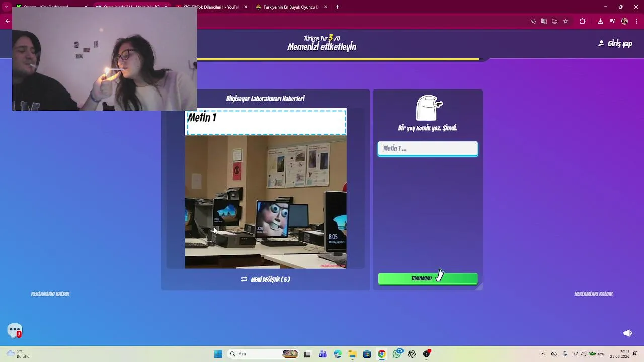Open the muted-site sound icon in address bar
The image size is (644, 362).
[x=533, y=21]
